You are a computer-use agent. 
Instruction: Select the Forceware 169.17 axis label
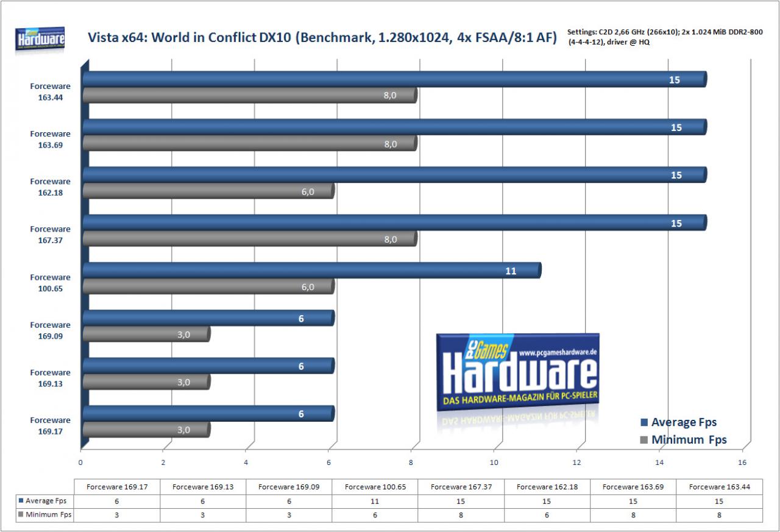[51, 425]
